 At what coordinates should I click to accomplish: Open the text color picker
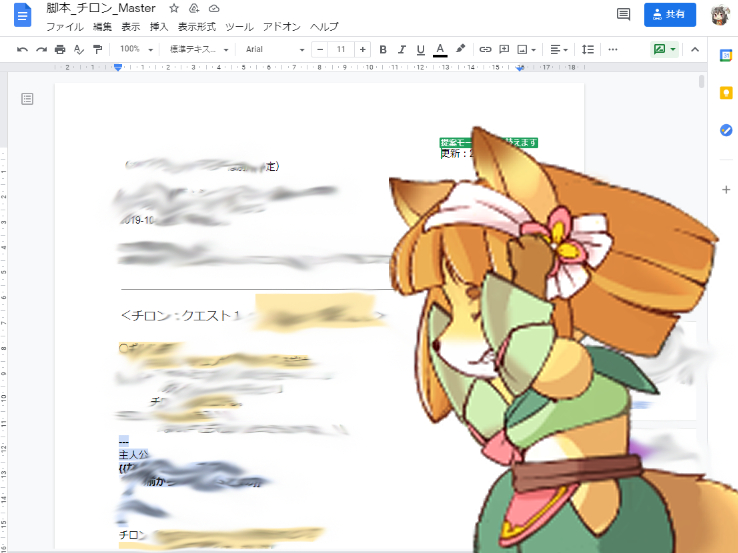coord(440,49)
